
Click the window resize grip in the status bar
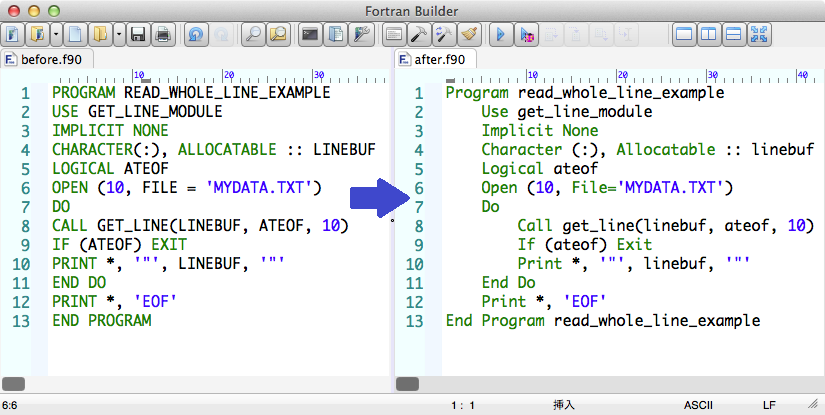pyautogui.click(x=813, y=404)
